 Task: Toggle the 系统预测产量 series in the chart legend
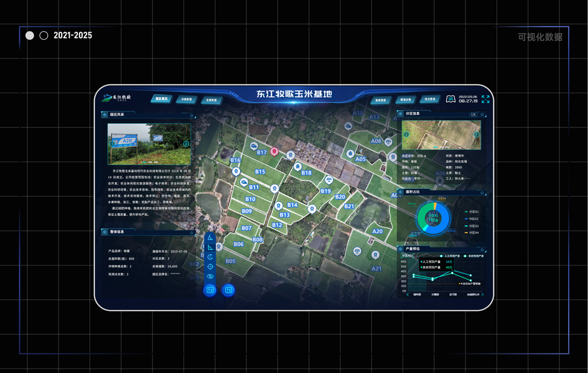click(474, 256)
